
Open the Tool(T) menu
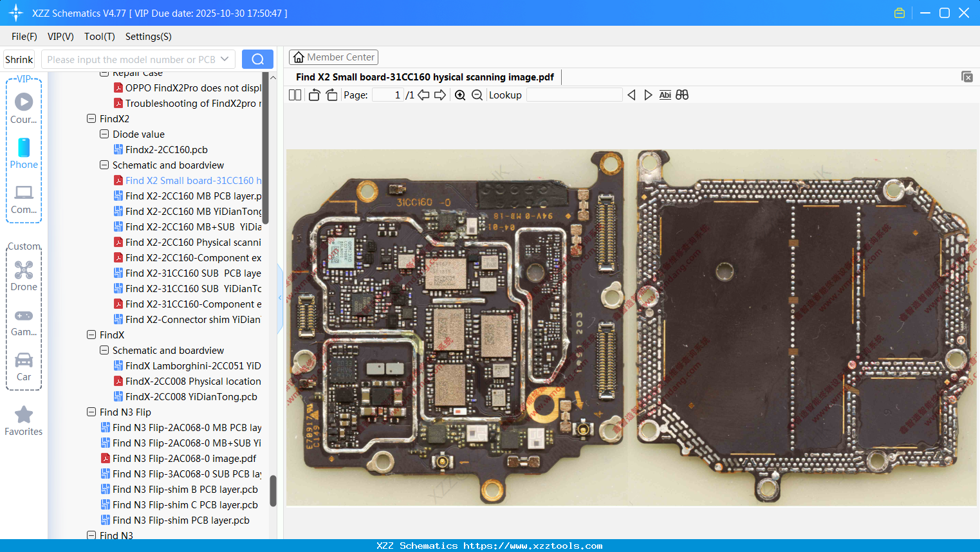coord(99,37)
